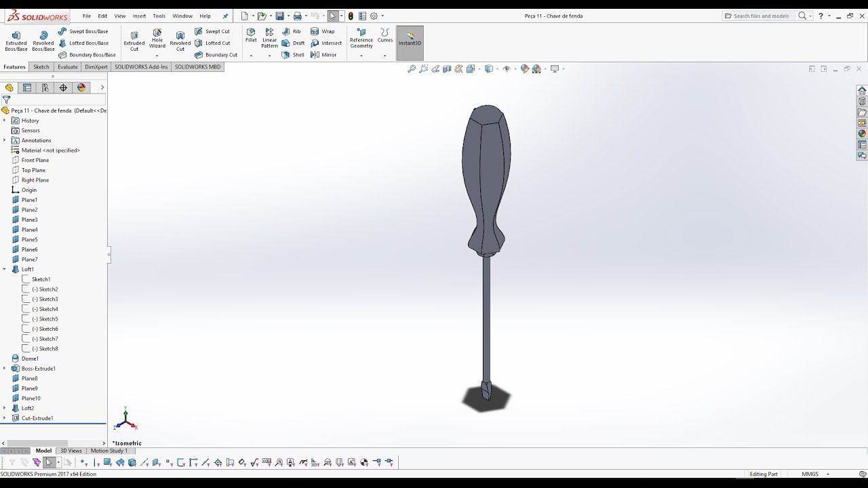Toggle the pin icon beside the Help menu

225,16
